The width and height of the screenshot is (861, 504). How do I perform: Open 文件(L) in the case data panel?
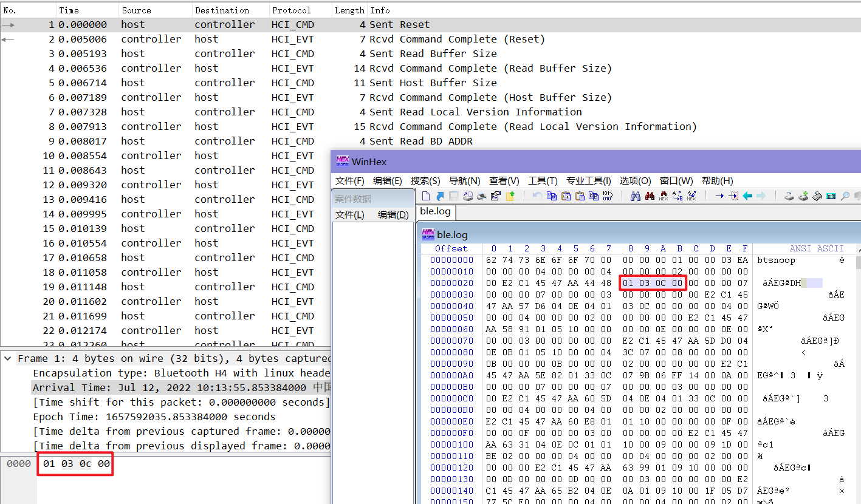pyautogui.click(x=350, y=215)
